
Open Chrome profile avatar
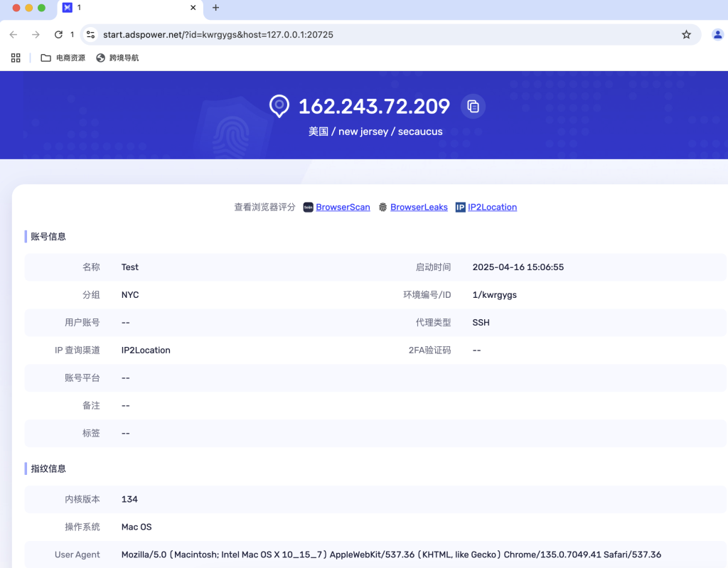(717, 34)
